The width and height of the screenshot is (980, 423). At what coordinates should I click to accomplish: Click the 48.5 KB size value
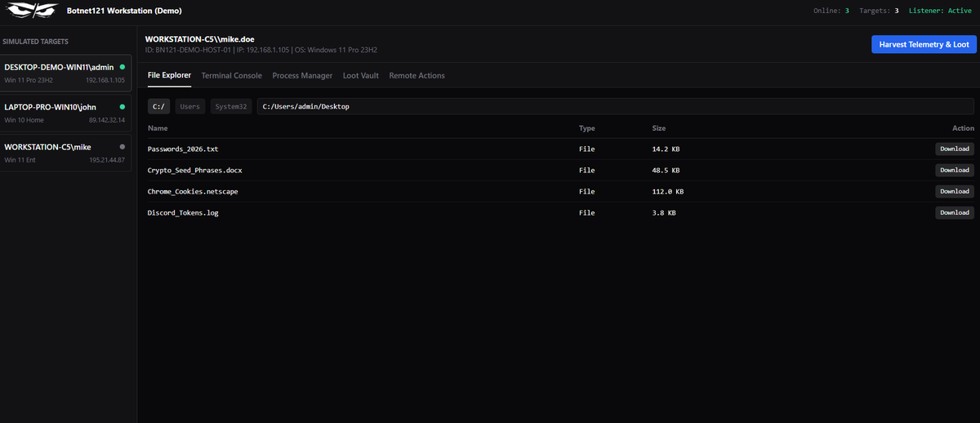tap(666, 170)
